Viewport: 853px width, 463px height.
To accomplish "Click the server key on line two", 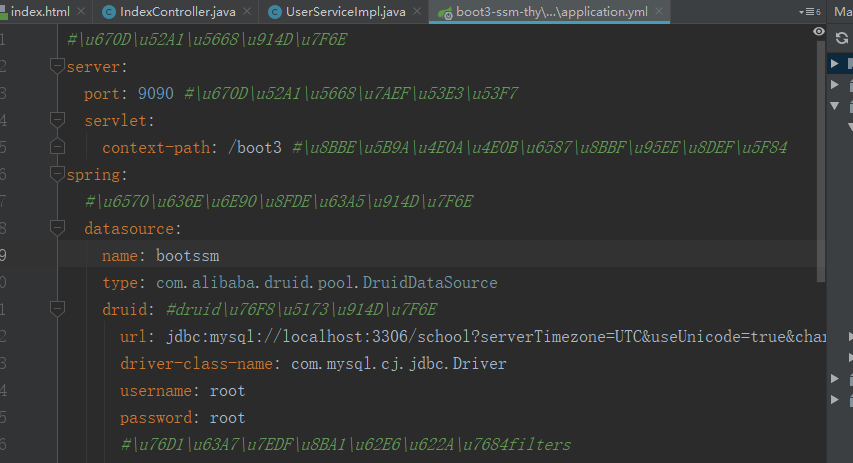I will pos(93,67).
